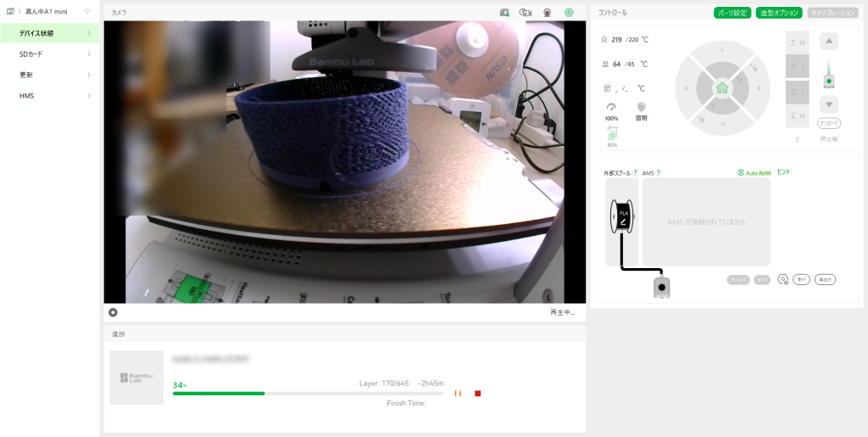868x437 pixels.
Task: Pause the print with the orange pause button
Action: [x=459, y=394]
